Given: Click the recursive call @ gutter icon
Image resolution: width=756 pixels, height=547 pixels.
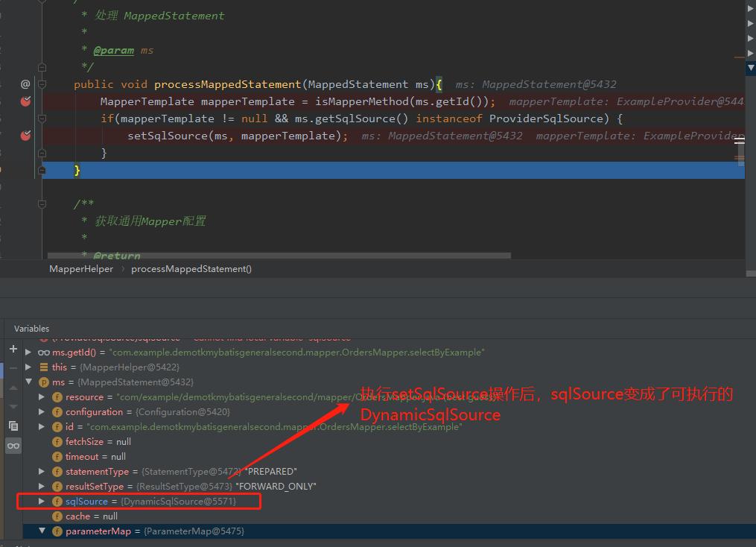Looking at the screenshot, I should click(x=25, y=84).
